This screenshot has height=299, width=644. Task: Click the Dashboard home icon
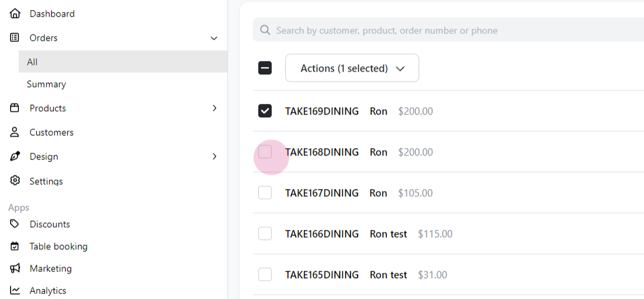[x=15, y=13]
